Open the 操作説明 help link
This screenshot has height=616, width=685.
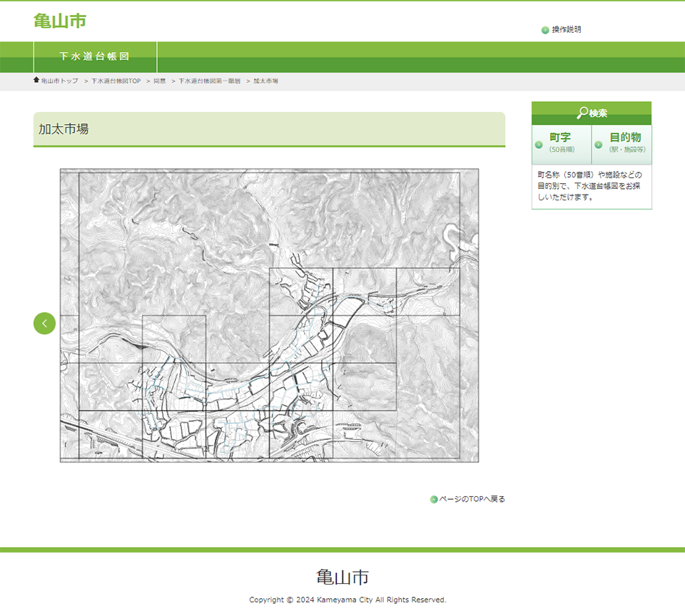click(567, 30)
